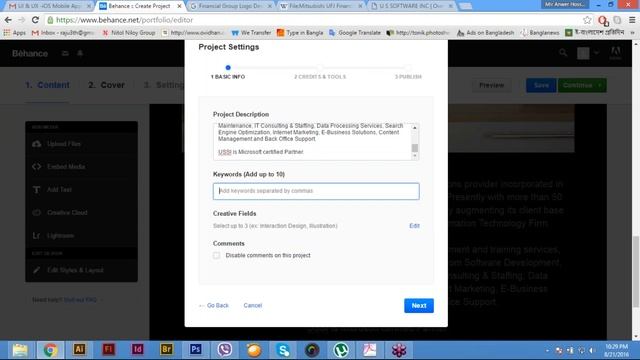The image size is (640, 360).
Task: Click the Save button
Action: click(541, 85)
